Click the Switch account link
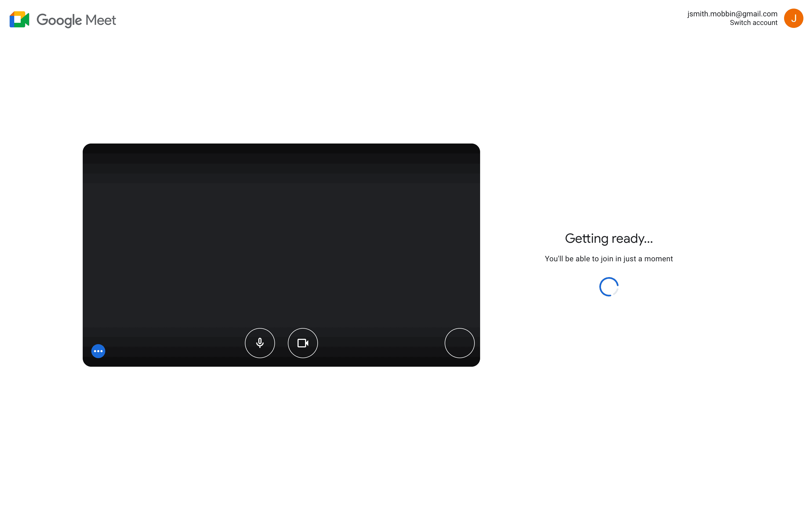 753,23
